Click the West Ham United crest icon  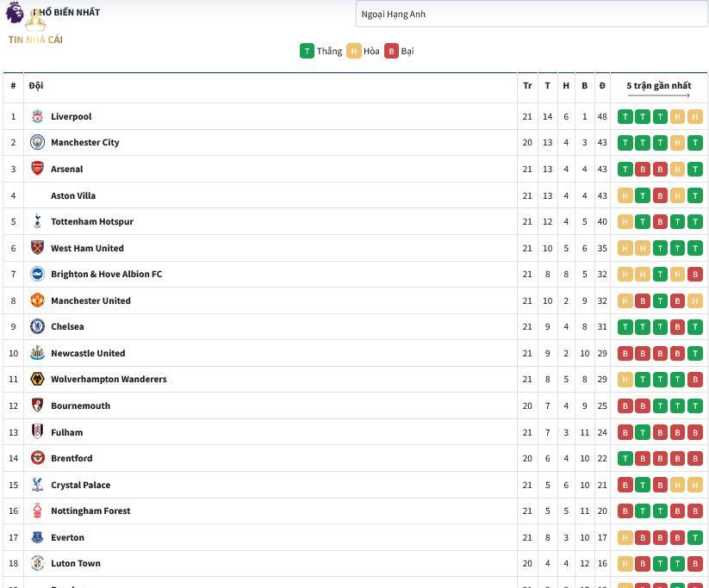[x=37, y=248]
